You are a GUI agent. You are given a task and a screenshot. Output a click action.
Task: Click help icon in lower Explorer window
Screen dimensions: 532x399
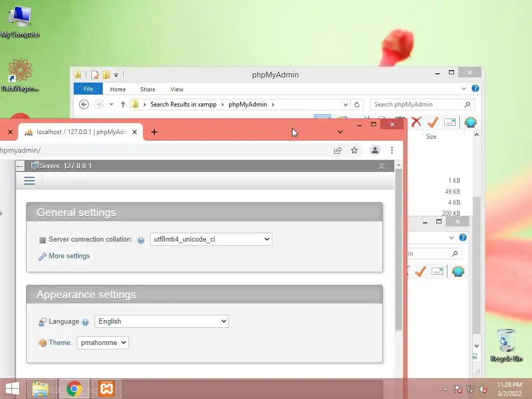point(463,237)
